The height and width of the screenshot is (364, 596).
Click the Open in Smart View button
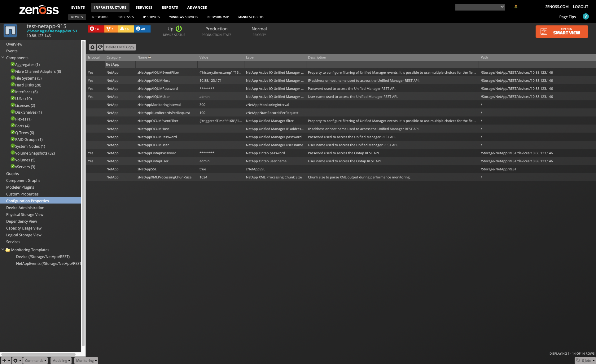[x=562, y=31]
